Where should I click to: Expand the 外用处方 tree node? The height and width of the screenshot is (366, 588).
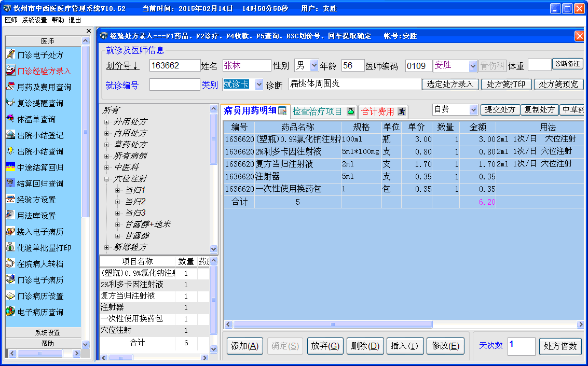tap(107, 122)
